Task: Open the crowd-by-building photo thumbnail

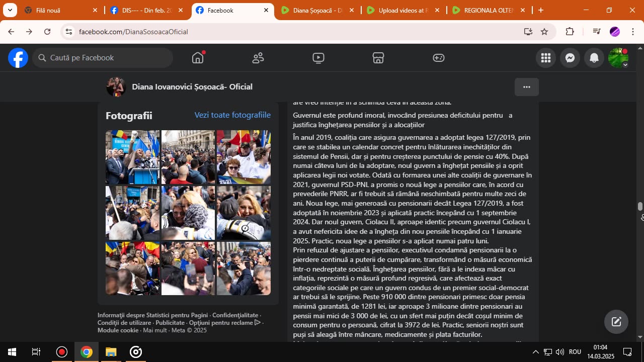Action: [x=188, y=157]
